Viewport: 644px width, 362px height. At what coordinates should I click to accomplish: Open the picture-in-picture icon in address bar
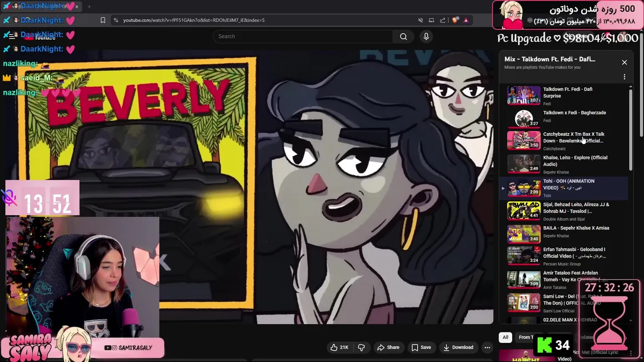(x=431, y=20)
